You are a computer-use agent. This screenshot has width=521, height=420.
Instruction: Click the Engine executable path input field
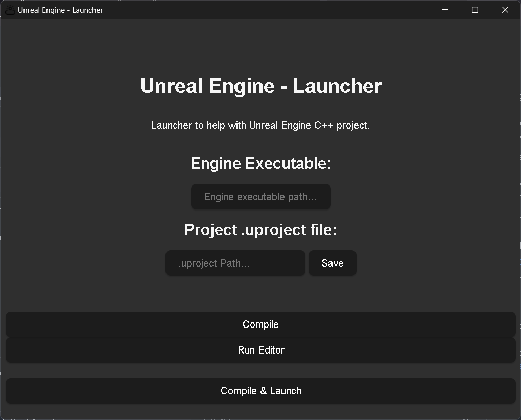(x=261, y=197)
